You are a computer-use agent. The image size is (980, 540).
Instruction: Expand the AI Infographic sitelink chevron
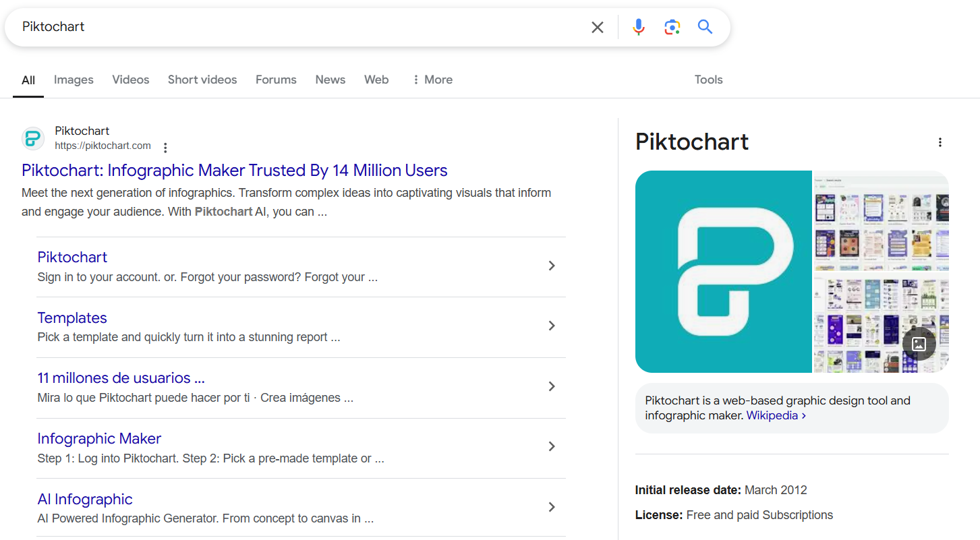pos(552,507)
